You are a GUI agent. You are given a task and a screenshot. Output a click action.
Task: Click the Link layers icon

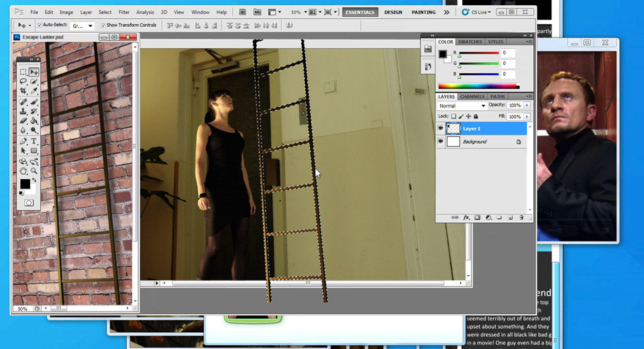[x=455, y=217]
